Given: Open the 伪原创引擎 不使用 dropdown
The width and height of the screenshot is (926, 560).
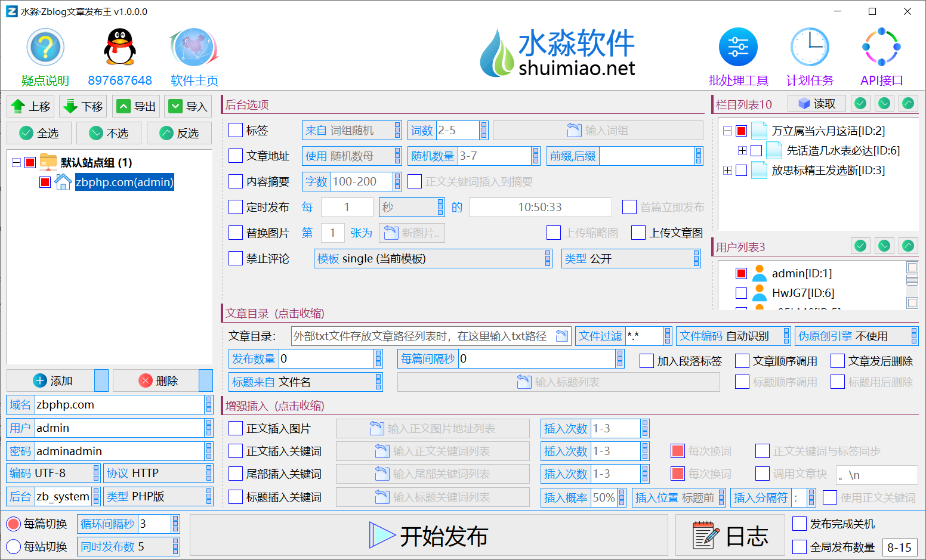Looking at the screenshot, I should pyautogui.click(x=856, y=336).
